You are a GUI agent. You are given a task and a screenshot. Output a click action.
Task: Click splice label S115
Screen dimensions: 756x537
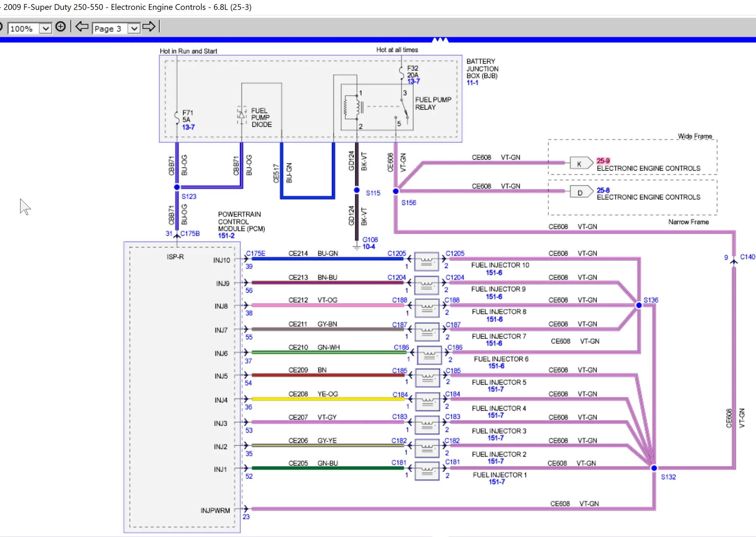click(373, 193)
